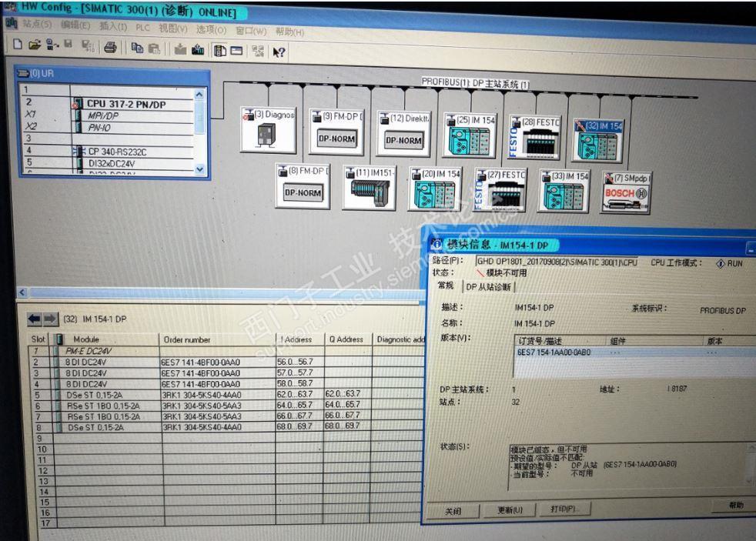The image size is (756, 541).
Task: Select DP slave (7) SMpdp BOSCH
Action: (627, 192)
